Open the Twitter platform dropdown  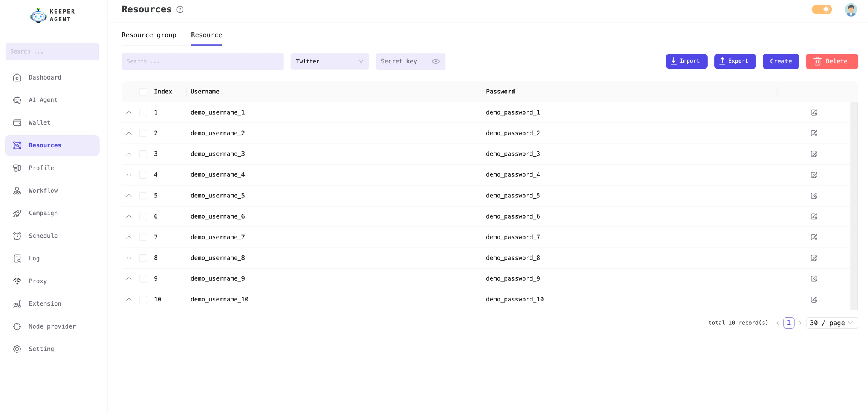(329, 61)
